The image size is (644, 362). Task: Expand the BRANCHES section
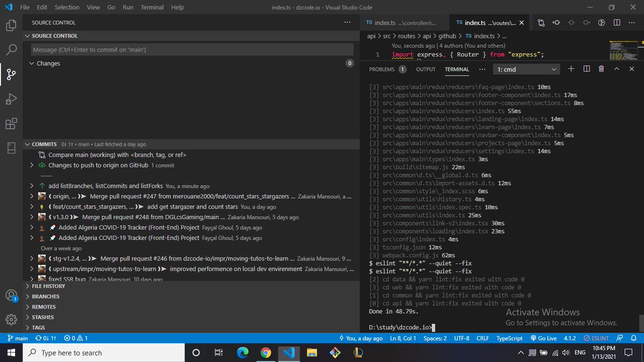click(46, 297)
